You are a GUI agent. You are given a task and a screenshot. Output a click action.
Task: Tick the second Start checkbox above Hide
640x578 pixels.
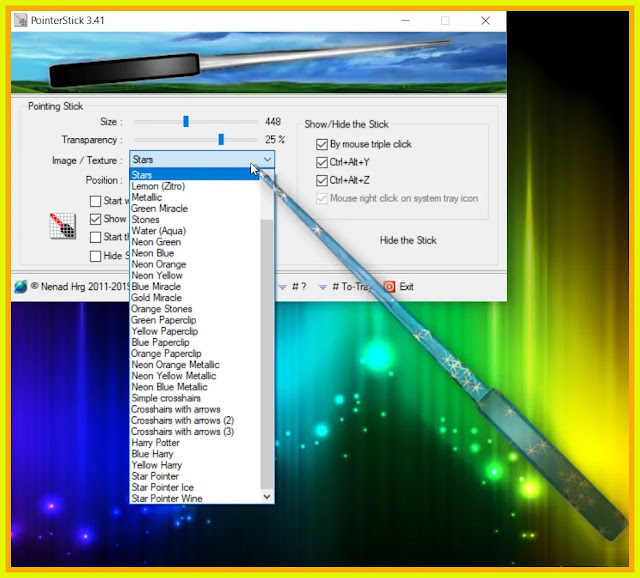pos(95,237)
